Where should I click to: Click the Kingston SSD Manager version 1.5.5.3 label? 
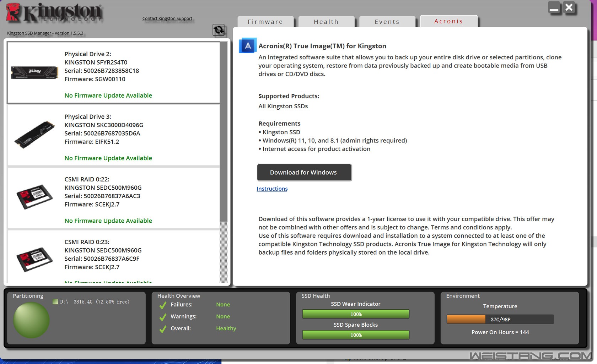pyautogui.click(x=45, y=33)
